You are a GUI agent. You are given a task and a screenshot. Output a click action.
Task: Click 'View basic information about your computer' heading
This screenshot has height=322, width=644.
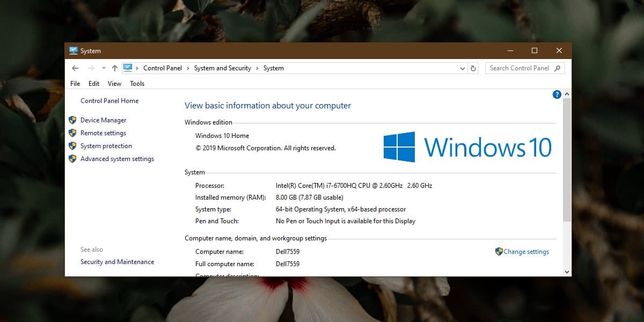click(268, 106)
